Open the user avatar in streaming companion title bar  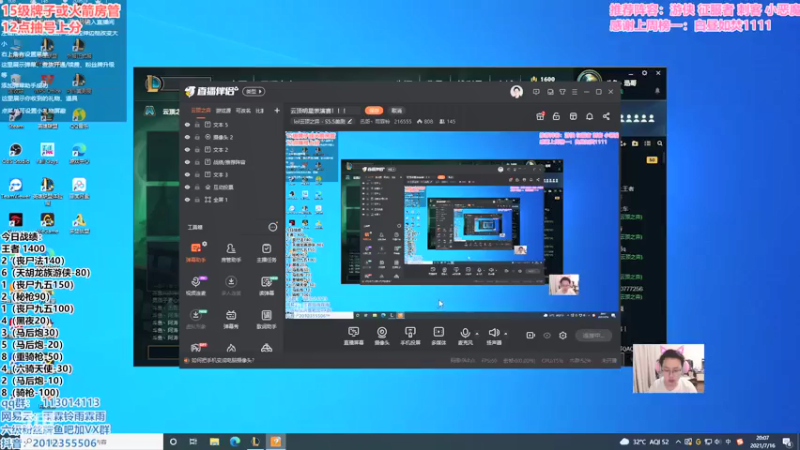tap(516, 92)
